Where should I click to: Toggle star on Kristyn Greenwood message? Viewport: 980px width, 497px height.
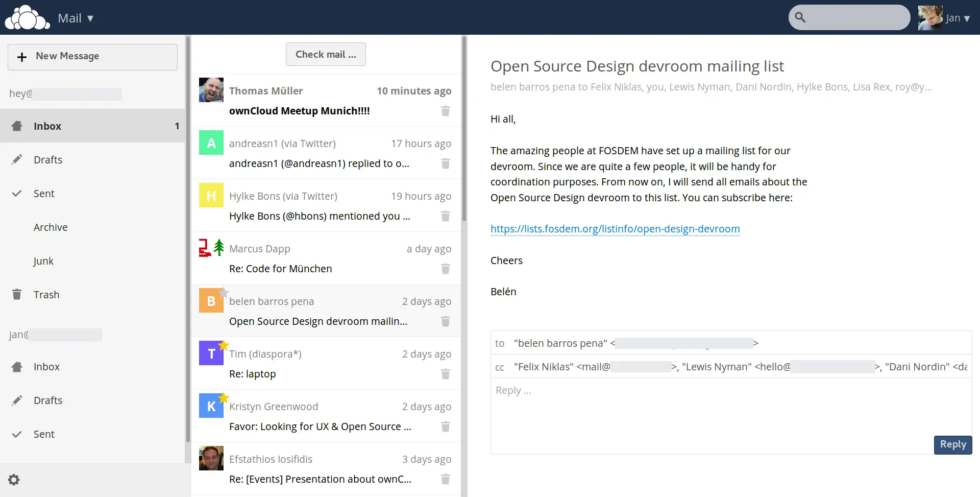(223, 398)
